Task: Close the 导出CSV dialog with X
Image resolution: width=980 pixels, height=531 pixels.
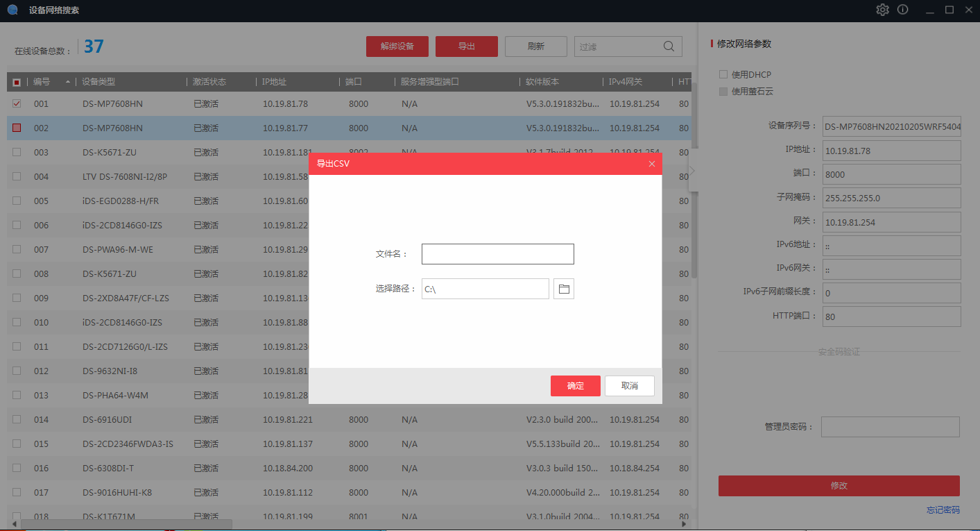Action: click(x=651, y=164)
